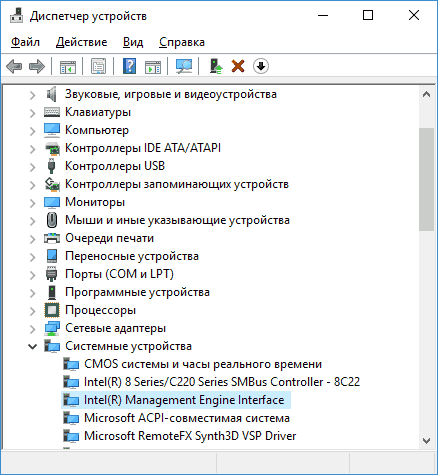Click the Forward arrow toolbar icon
This screenshot has width=438, height=475.
coord(37,66)
